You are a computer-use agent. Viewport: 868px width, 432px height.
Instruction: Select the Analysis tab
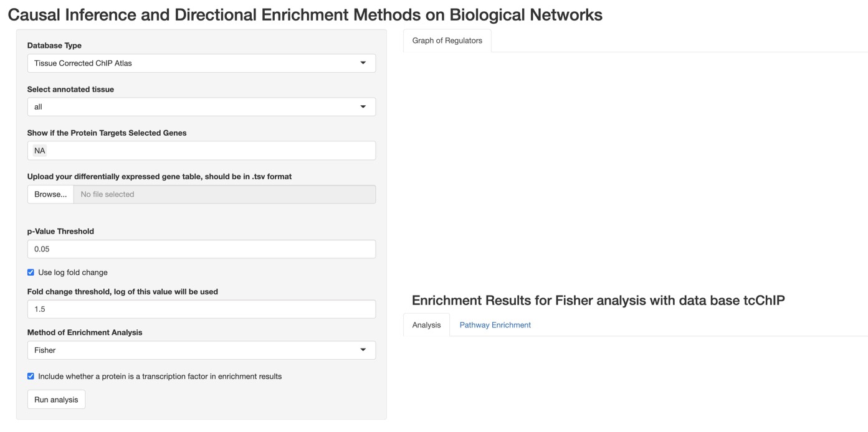427,325
